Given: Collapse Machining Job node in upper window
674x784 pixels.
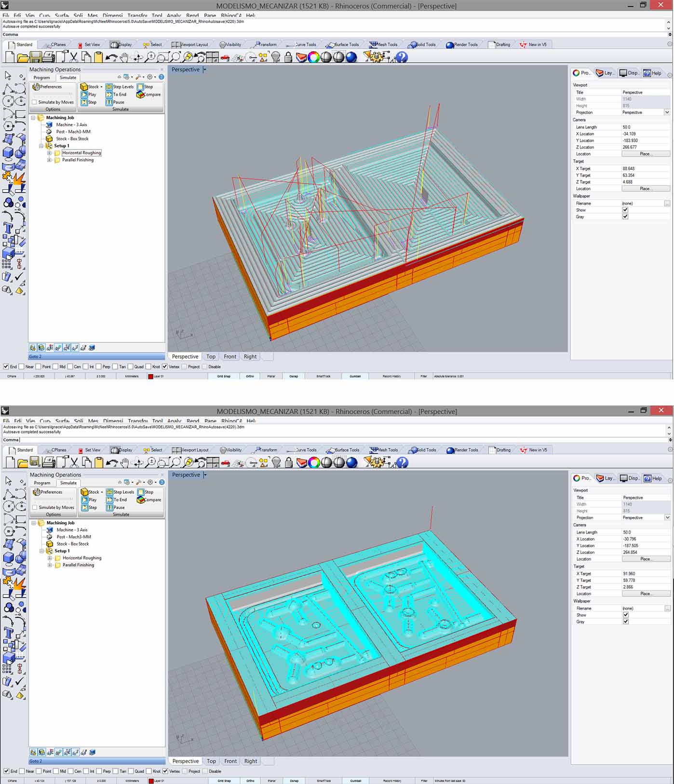Looking at the screenshot, I should [33, 118].
